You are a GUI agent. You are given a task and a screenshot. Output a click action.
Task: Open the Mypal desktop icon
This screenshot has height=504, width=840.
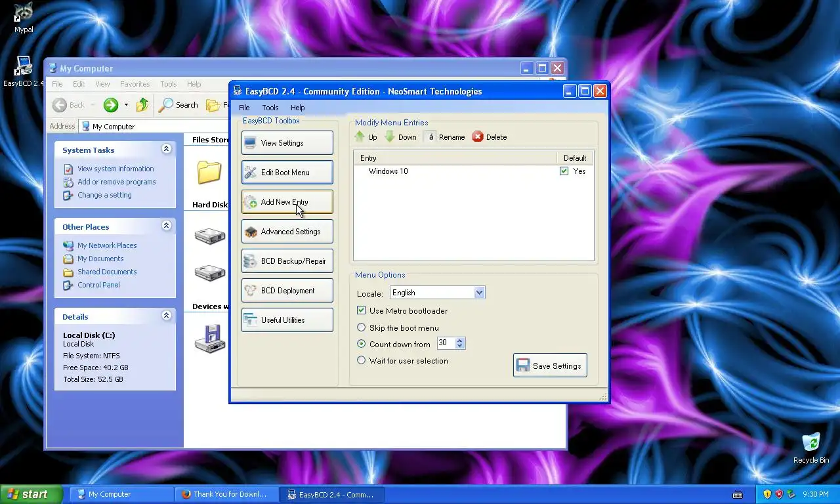(x=24, y=18)
